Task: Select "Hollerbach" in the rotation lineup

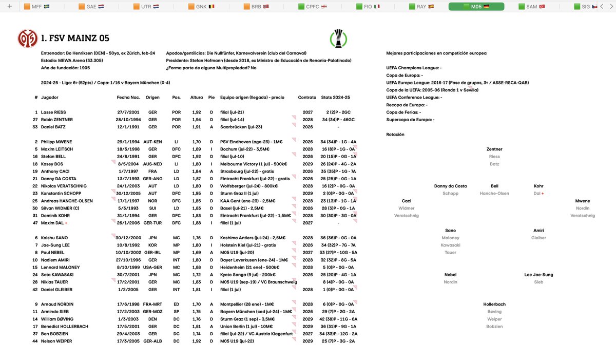Action: [x=494, y=304]
